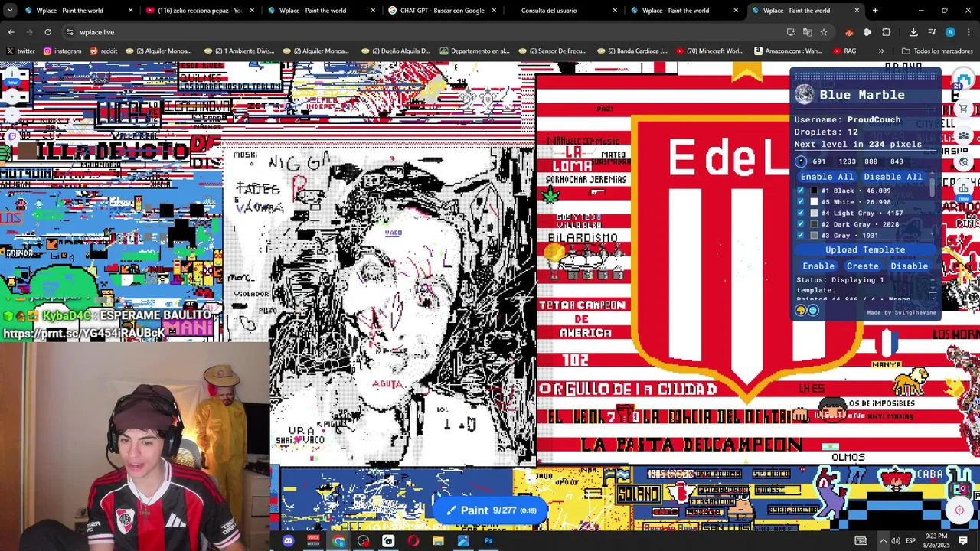This screenshot has width=980, height=551.
Task: Click the volume speaker tray icon
Action: pos(895,541)
